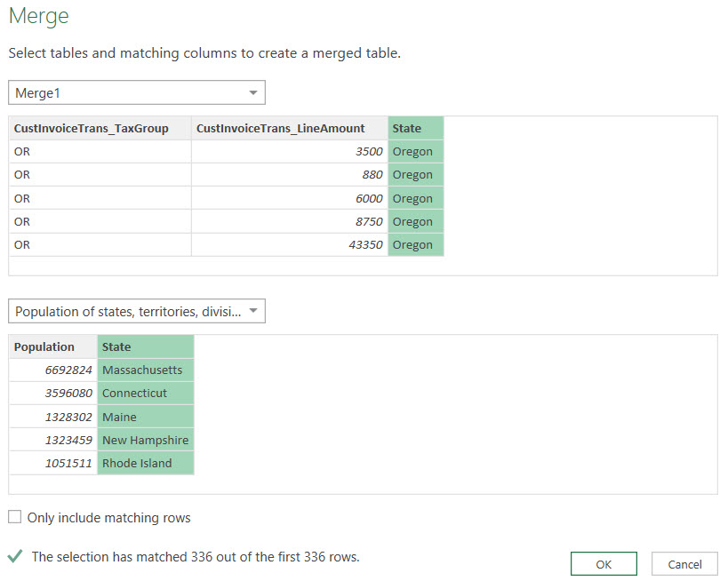Click the green match checkmark icon
728x581 pixels.
coord(15,557)
